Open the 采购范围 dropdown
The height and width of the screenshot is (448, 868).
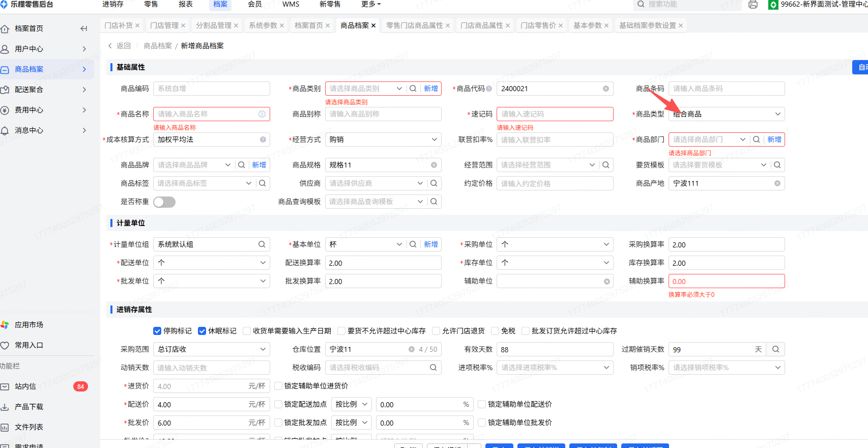pos(211,349)
